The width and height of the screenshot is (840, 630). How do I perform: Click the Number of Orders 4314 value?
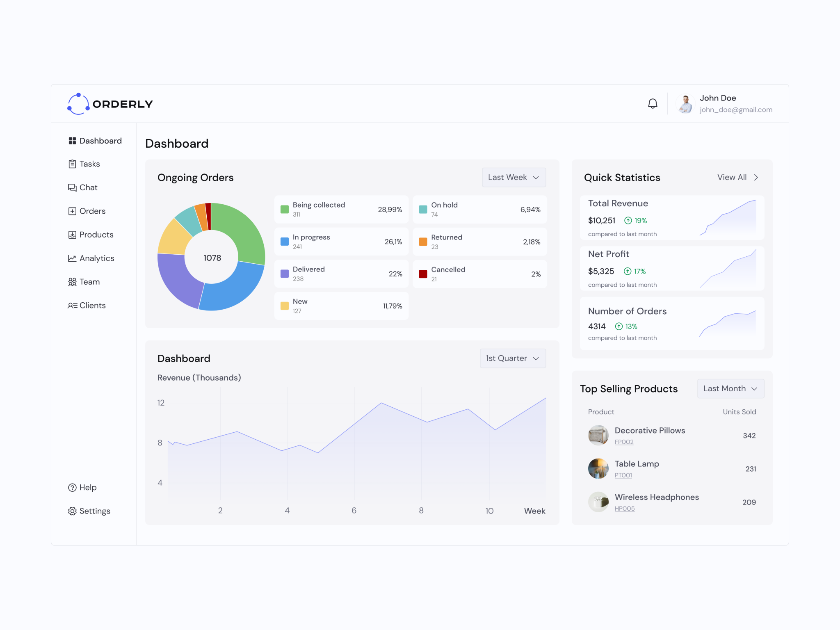click(597, 326)
